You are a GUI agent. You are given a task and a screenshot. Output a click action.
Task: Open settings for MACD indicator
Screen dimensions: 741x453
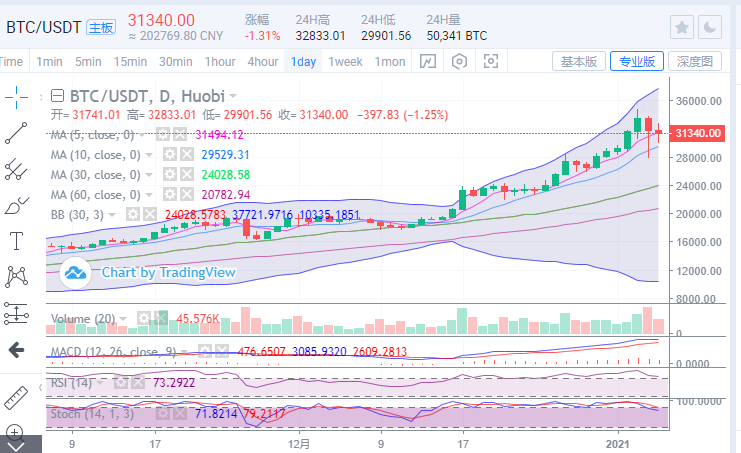click(x=205, y=351)
